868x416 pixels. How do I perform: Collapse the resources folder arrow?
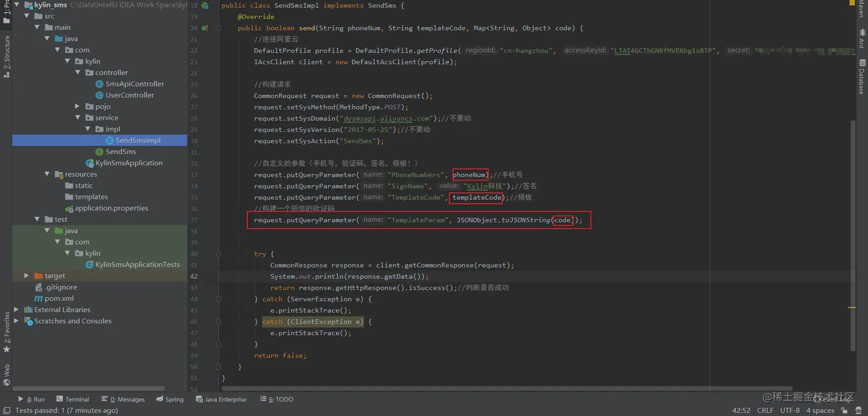[x=48, y=174]
